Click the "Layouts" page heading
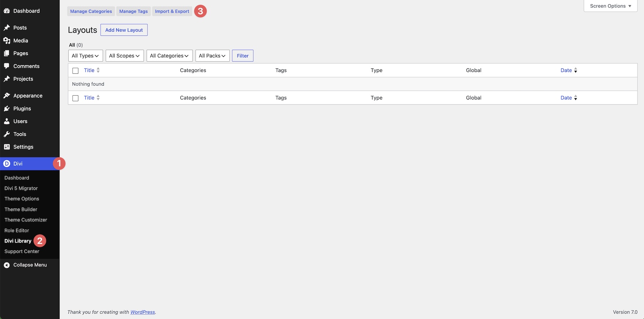Screen dimensions: 644x319 (x=83, y=30)
